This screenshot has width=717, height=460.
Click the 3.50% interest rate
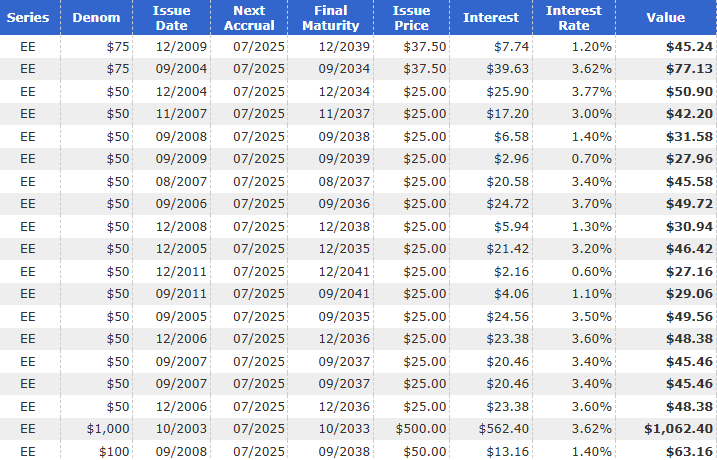pyautogui.click(x=592, y=316)
